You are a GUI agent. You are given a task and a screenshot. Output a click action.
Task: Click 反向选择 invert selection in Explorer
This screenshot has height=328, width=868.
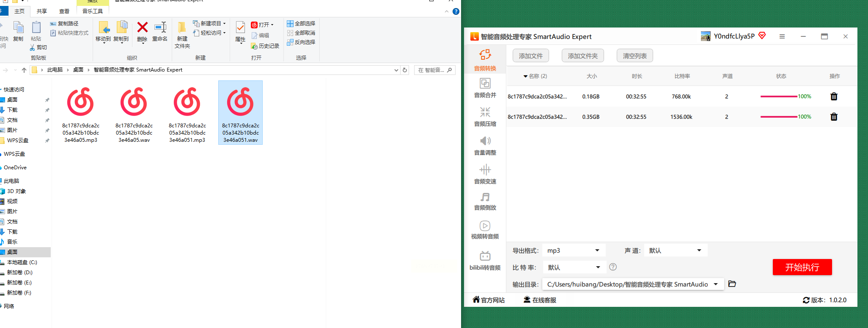(x=301, y=42)
